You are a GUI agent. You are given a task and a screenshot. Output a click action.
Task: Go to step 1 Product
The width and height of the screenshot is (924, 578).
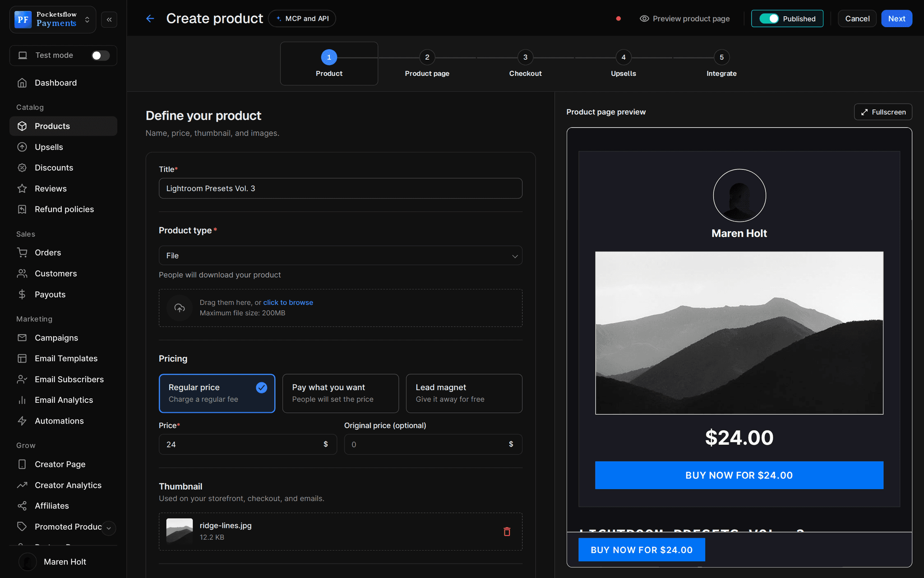[329, 64]
